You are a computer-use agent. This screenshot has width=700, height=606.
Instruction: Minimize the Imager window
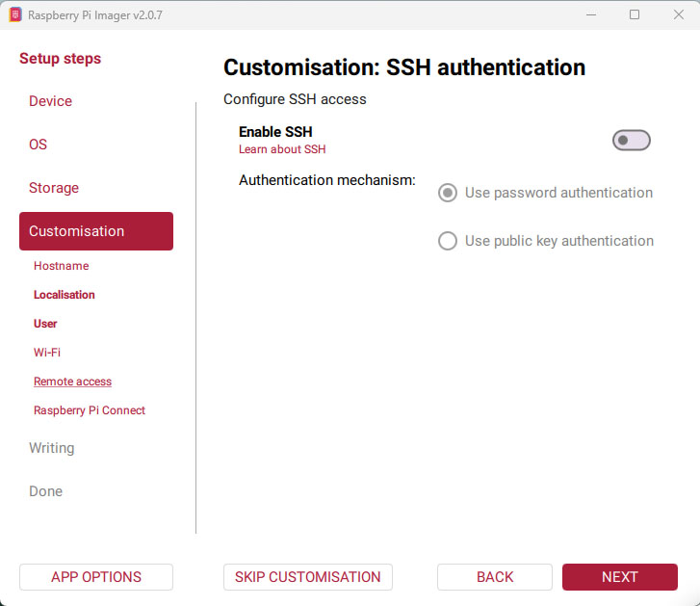click(x=591, y=14)
